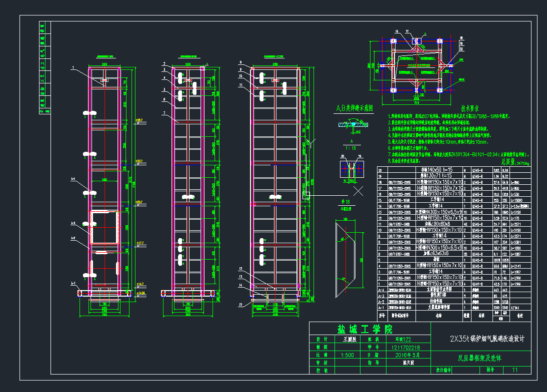Click the +26.7 elevation marker
547x392 pixels.
coord(138,120)
